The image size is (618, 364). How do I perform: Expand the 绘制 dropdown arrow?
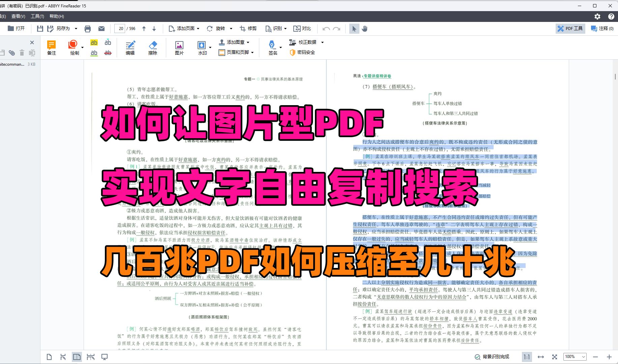82,47
